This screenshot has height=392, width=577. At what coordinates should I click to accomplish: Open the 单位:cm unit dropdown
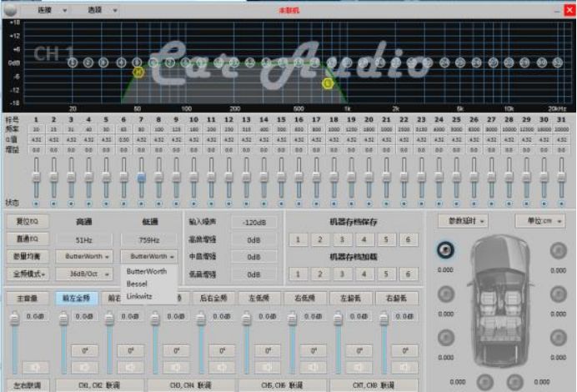point(540,221)
